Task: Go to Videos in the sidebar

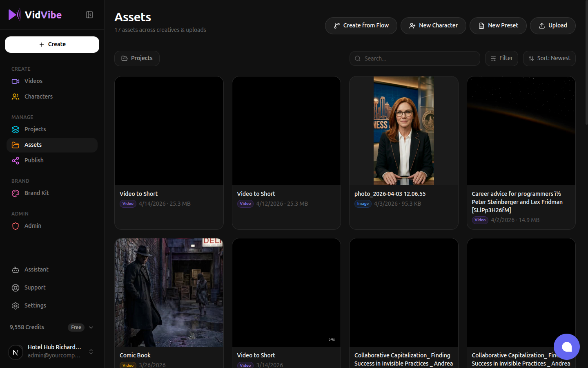Action: point(52,81)
